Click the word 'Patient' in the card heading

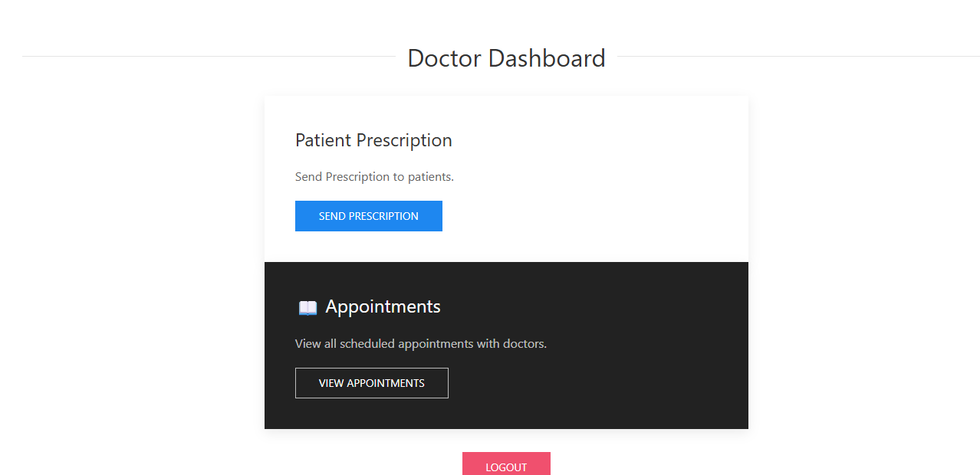point(323,140)
